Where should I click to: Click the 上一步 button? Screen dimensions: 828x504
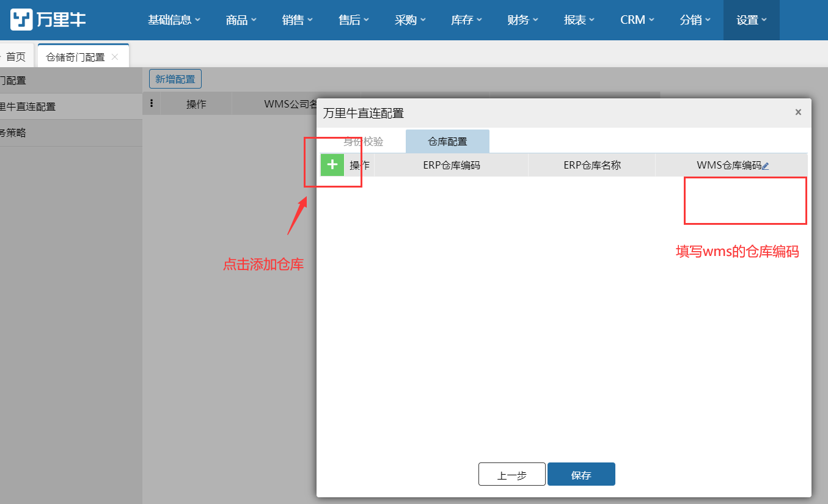tap(512, 475)
